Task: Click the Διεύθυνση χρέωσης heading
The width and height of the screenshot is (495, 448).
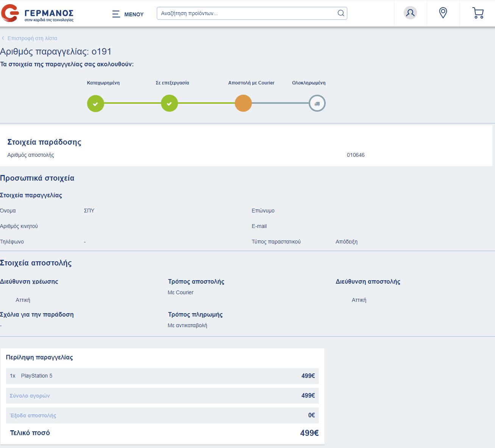Action: pos(29,281)
